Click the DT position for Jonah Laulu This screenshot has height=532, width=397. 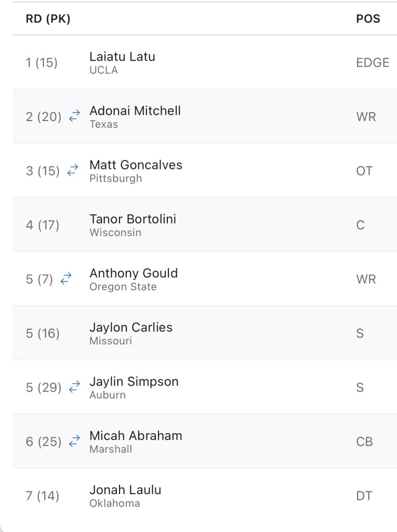point(364,496)
